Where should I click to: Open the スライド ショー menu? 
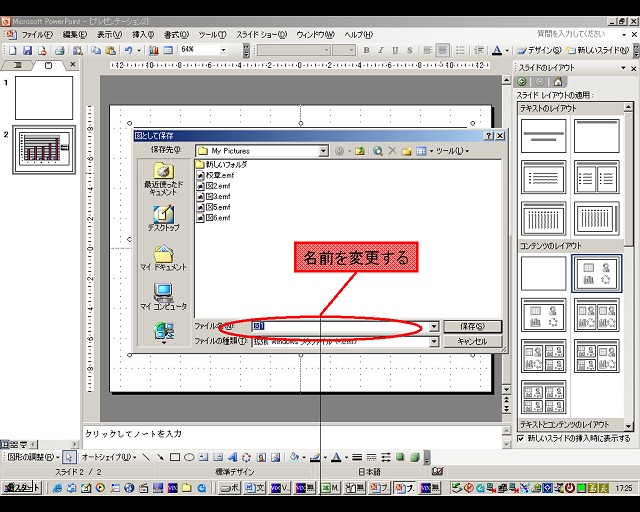262,35
